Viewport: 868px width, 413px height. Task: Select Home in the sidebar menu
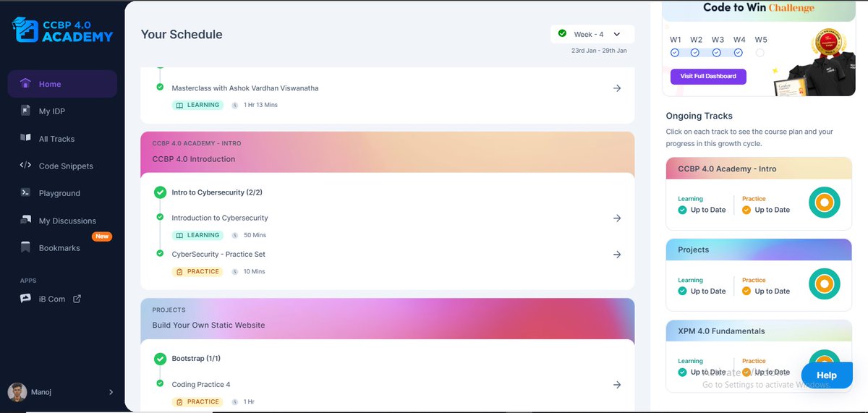tap(62, 84)
